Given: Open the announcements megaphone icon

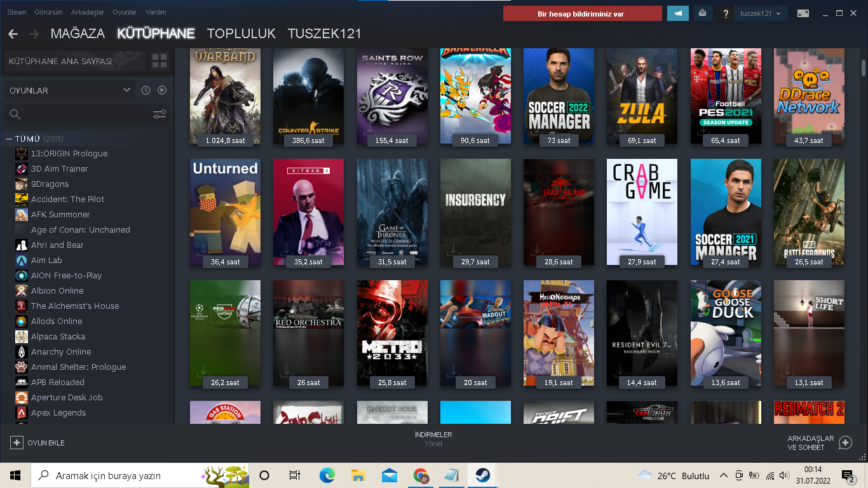Looking at the screenshot, I should tap(678, 13).
